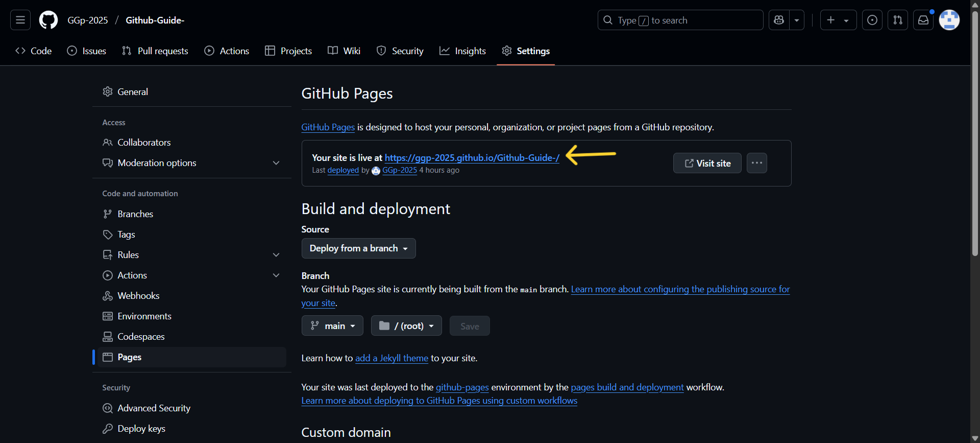Click the GitHub Pages documentation link
Image resolution: width=980 pixels, height=443 pixels.
pyautogui.click(x=328, y=127)
